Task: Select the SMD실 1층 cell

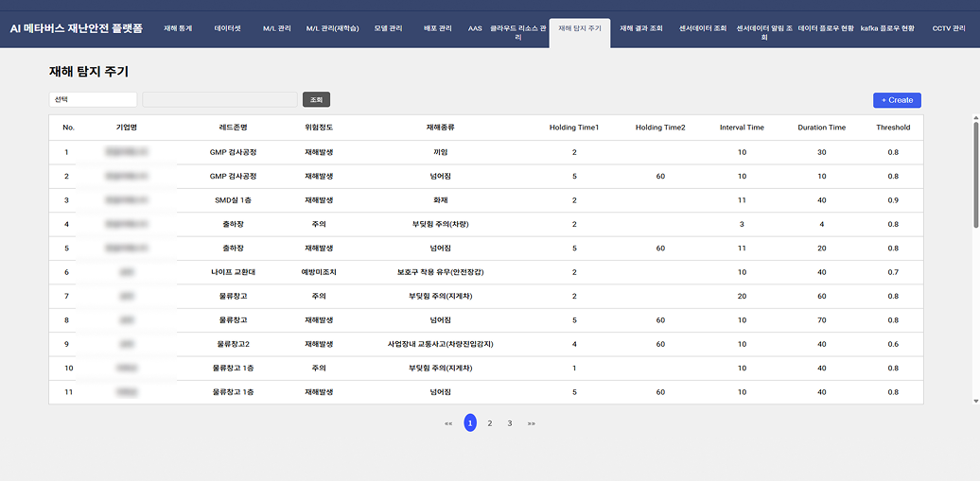Action: click(233, 200)
